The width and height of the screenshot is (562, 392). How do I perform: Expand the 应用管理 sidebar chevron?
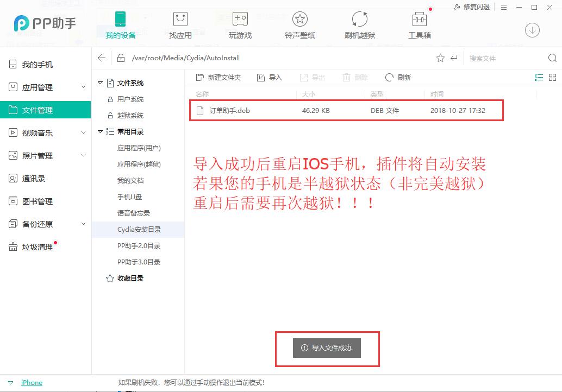click(x=83, y=87)
